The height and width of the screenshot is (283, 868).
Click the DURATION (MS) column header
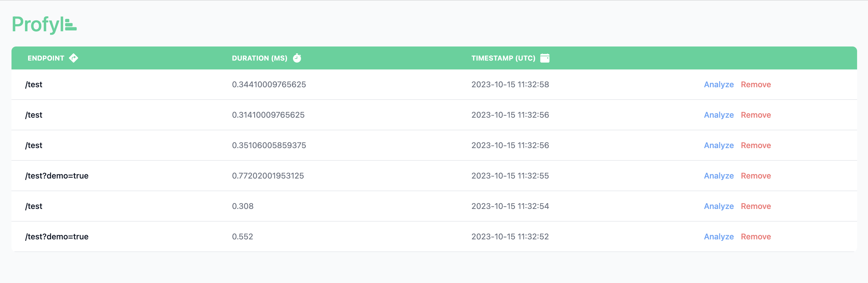click(x=259, y=58)
